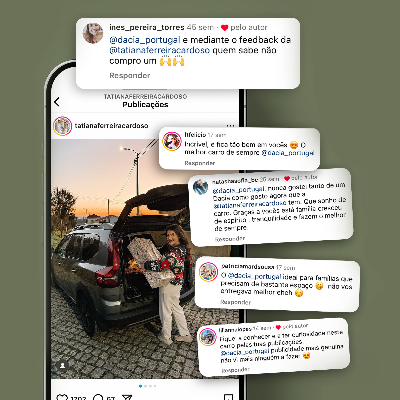Open comments via the speech bubble icon
Screen dimensions: 400x400
[98, 397]
